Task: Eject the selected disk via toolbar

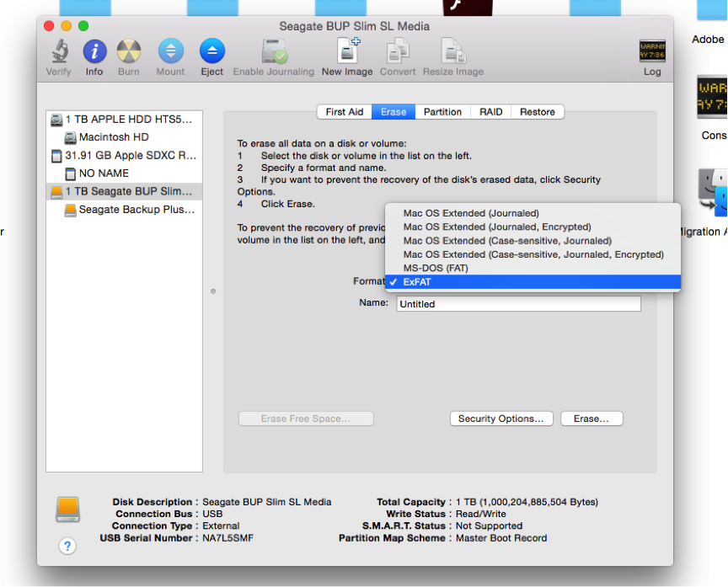Action: pyautogui.click(x=212, y=51)
